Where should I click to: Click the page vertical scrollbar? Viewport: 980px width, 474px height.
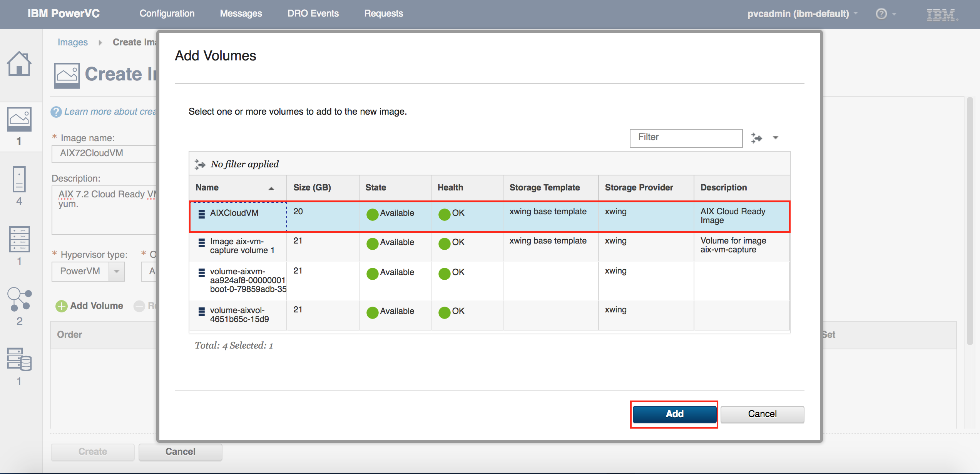point(970,221)
